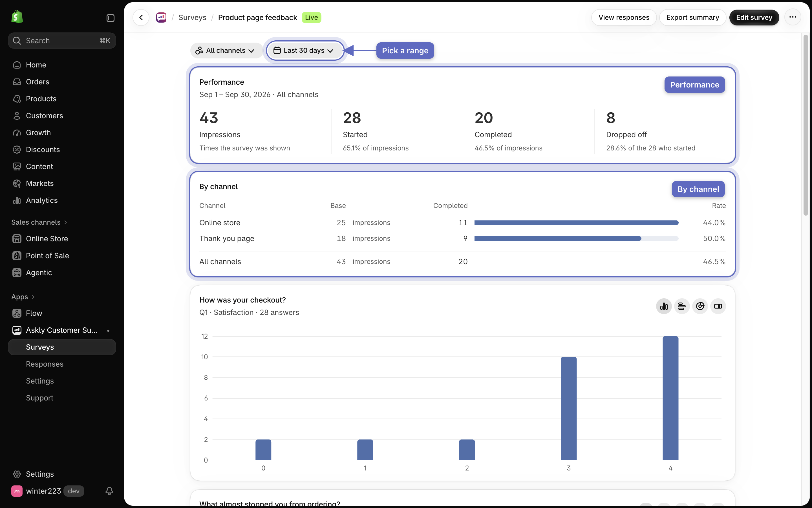Open Home in sidebar
The width and height of the screenshot is (812, 508).
pos(62,65)
